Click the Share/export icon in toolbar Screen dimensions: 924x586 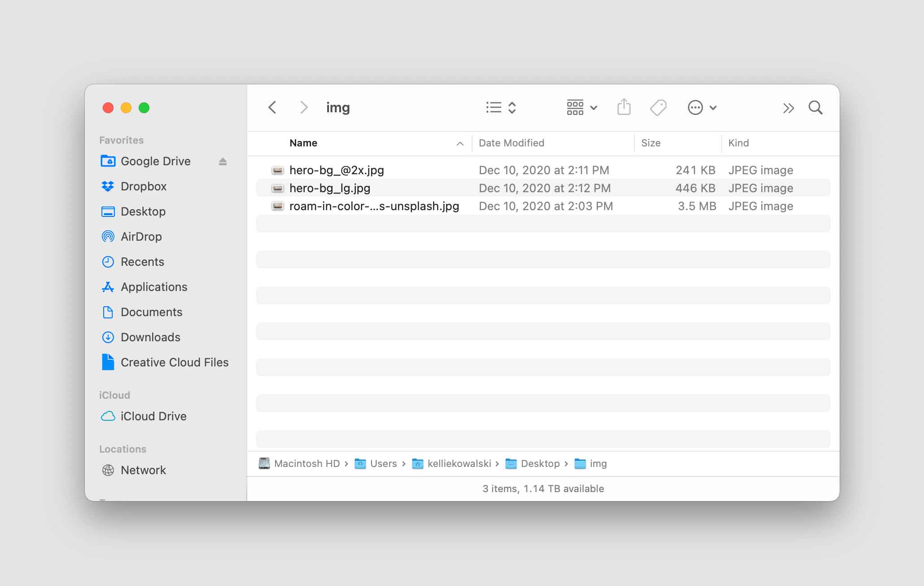[623, 108]
